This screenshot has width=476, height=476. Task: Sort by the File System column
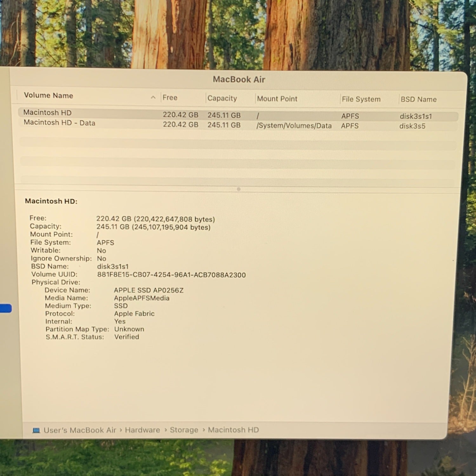point(361,99)
